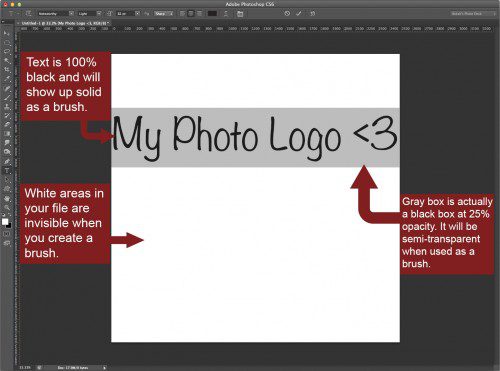Image resolution: width=500 pixels, height=371 pixels.
Task: Select the Brush tool
Action: click(x=6, y=98)
